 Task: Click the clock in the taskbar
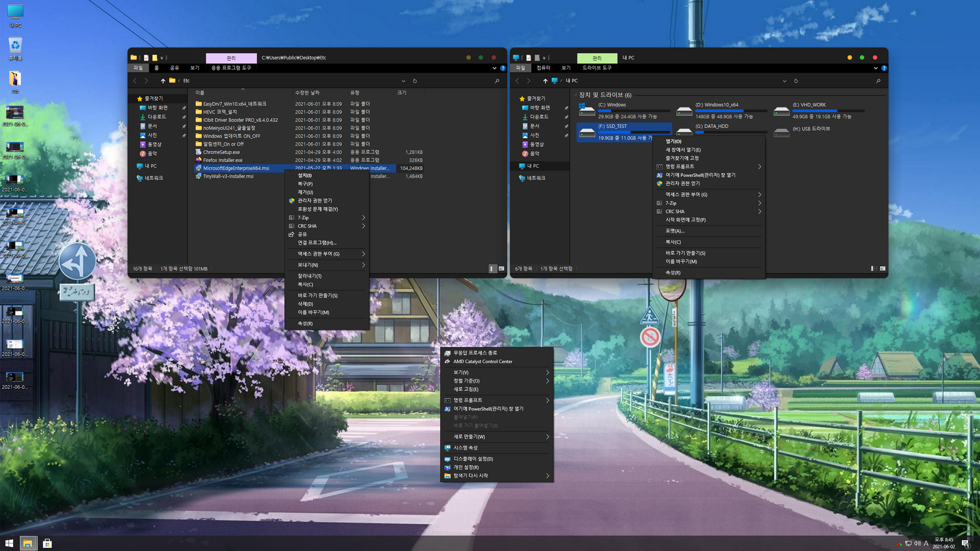(x=943, y=543)
